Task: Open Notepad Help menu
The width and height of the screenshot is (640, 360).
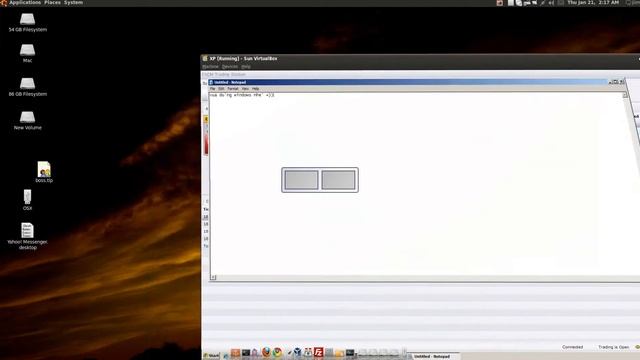Action: pyautogui.click(x=255, y=89)
